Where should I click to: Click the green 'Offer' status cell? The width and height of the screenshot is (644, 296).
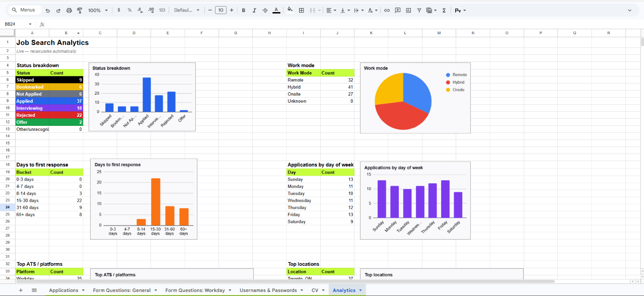(x=33, y=122)
